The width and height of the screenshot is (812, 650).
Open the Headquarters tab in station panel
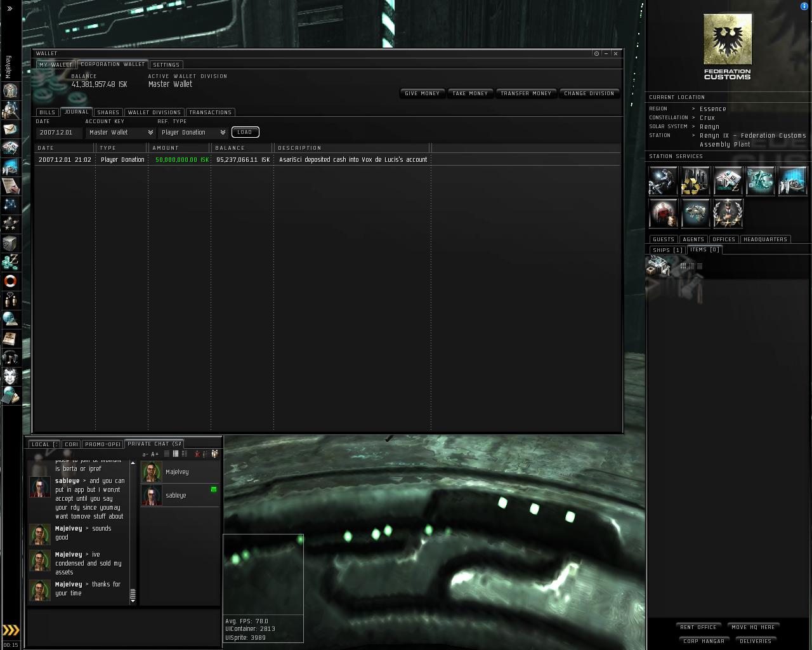point(765,239)
